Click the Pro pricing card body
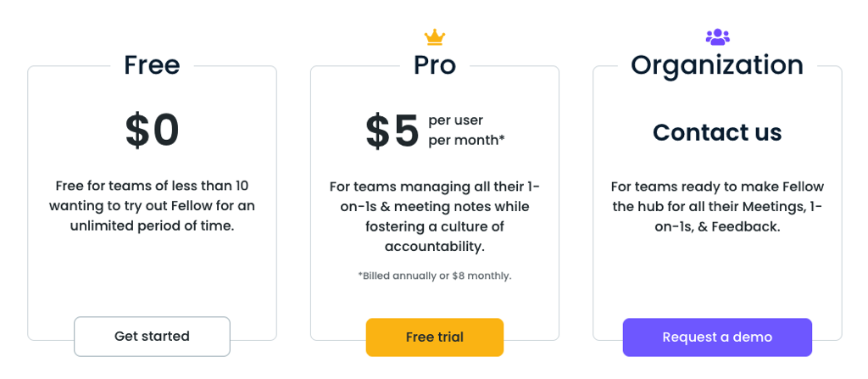 pos(435,203)
